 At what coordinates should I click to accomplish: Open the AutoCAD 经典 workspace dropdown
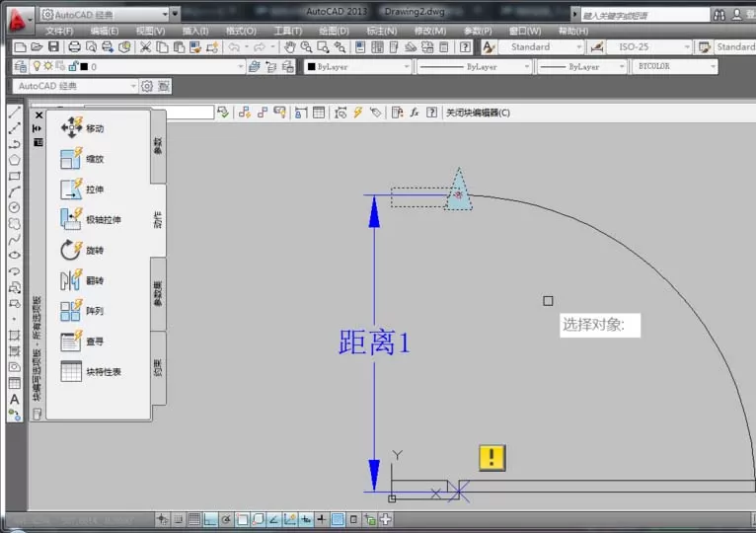tap(75, 86)
